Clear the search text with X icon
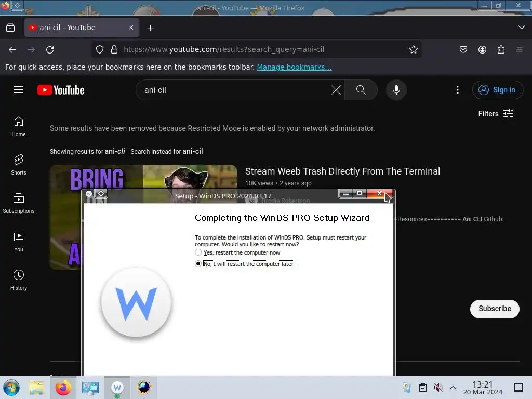532x399 pixels. click(336, 90)
